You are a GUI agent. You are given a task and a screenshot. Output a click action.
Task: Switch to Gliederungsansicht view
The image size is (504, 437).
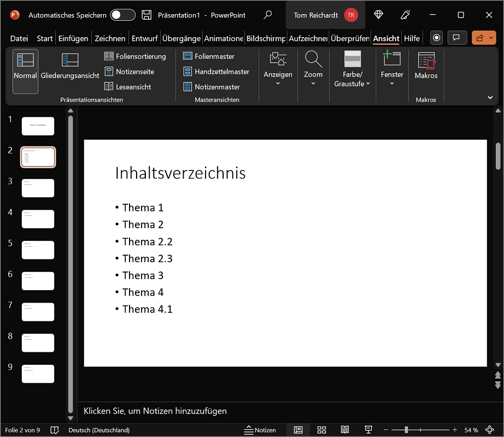pos(70,66)
